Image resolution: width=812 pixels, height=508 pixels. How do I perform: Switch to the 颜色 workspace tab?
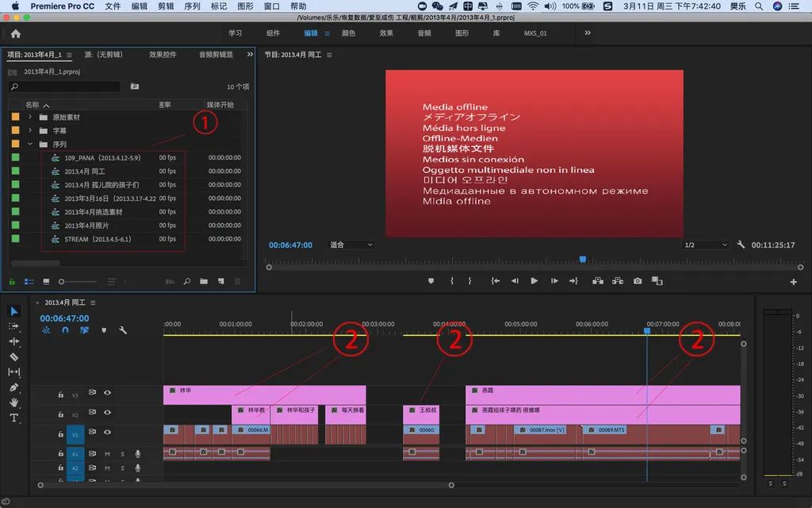click(x=348, y=33)
